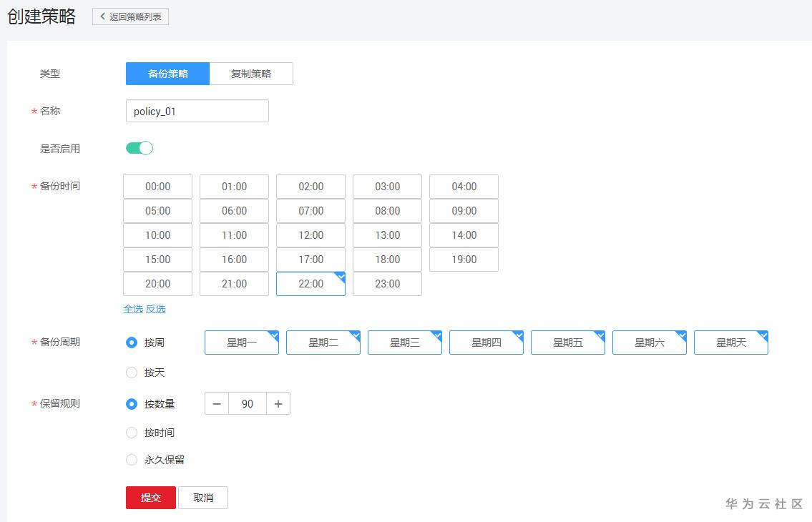The image size is (812, 522).
Task: Choose the 按天 daily radio option
Action: (132, 373)
